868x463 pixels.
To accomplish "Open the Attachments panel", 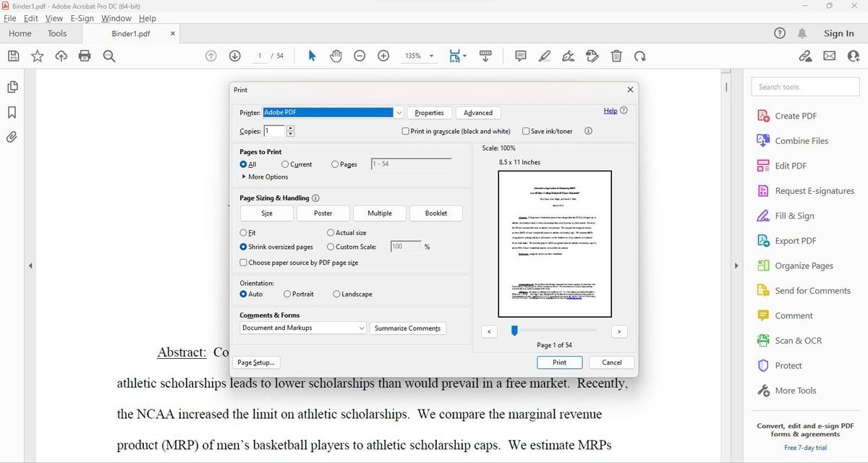I will tap(12, 137).
